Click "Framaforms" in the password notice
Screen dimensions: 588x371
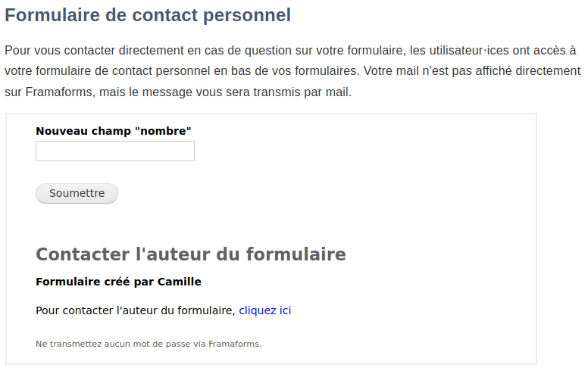pyautogui.click(x=234, y=344)
